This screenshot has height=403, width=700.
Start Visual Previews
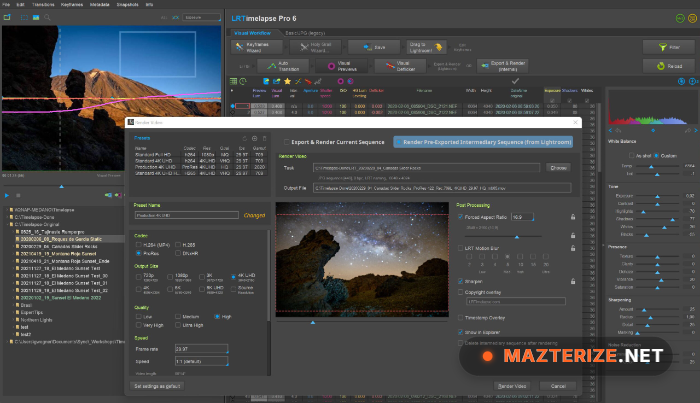341,66
